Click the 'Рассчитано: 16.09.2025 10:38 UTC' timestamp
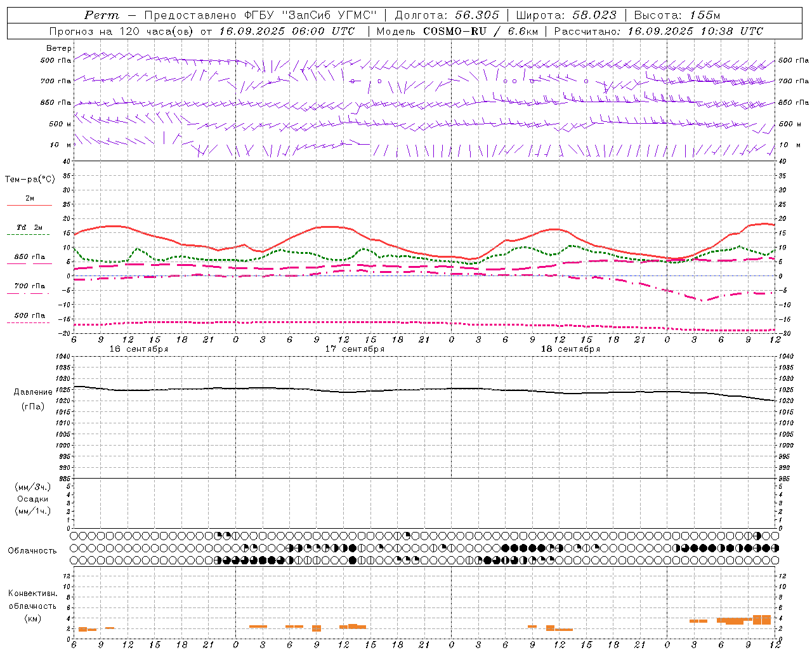Viewport: 812px width, 650px height. point(658,31)
